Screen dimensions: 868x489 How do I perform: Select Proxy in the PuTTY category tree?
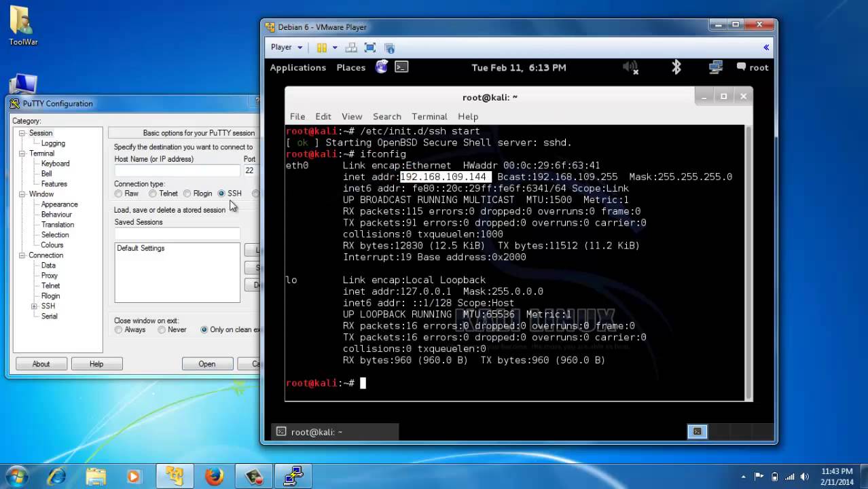49,276
